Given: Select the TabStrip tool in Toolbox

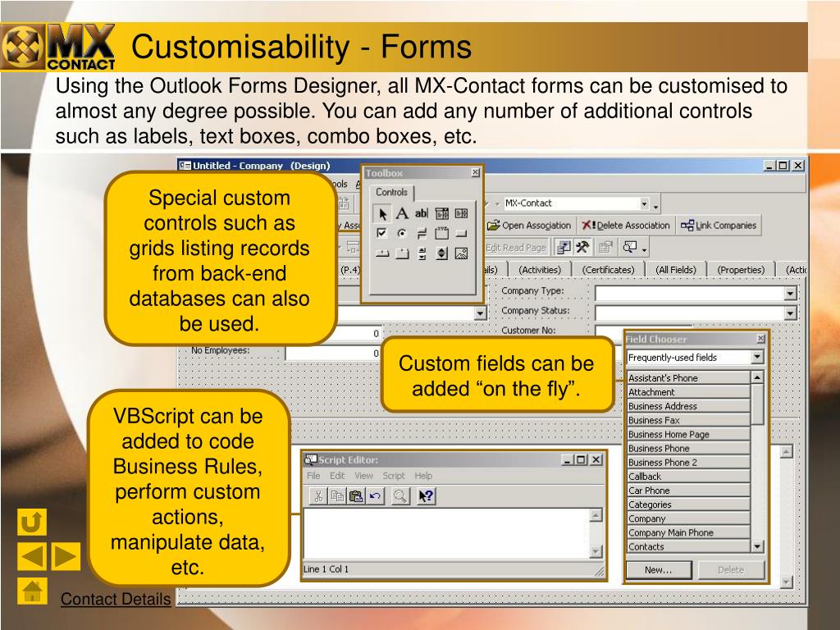Looking at the screenshot, I should (382, 253).
